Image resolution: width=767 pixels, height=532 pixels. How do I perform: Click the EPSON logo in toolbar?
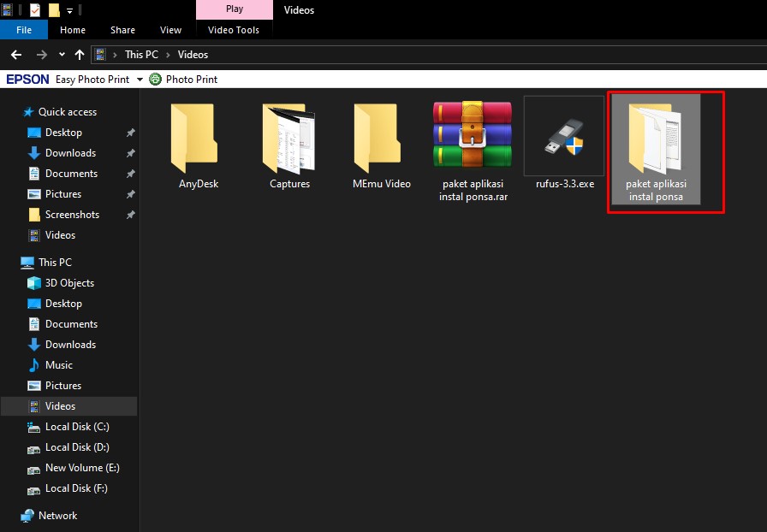(27, 80)
